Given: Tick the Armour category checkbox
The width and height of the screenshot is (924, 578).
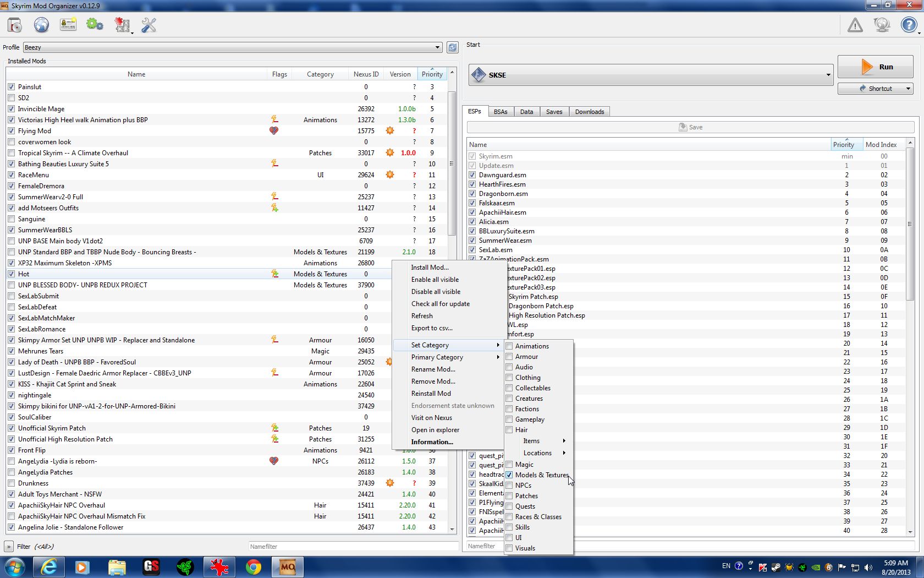Looking at the screenshot, I should pos(509,357).
